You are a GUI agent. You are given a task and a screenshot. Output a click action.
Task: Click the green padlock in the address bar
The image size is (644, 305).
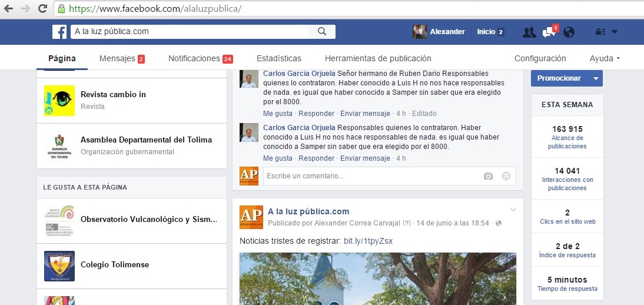[61, 9]
